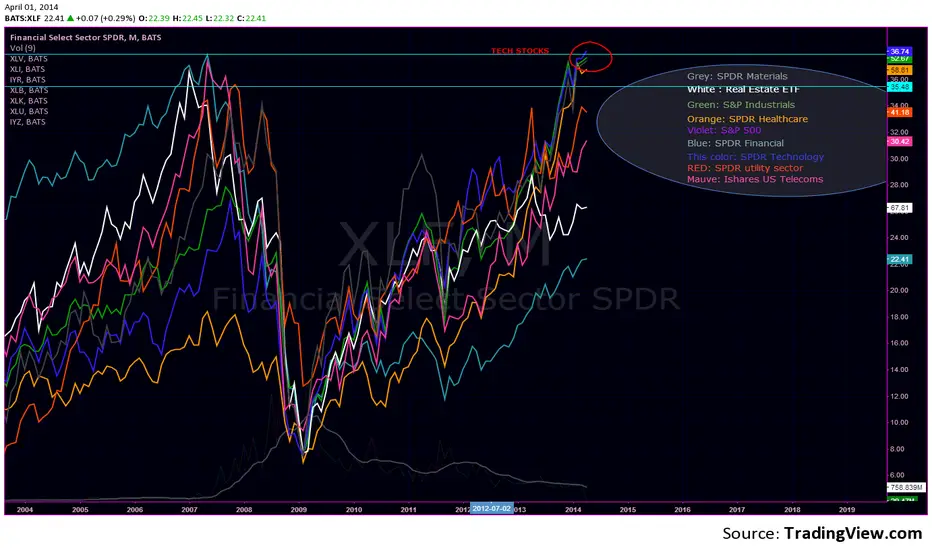The image size is (932, 550).
Task: Click the TradingView.com source text
Action: pos(853,533)
